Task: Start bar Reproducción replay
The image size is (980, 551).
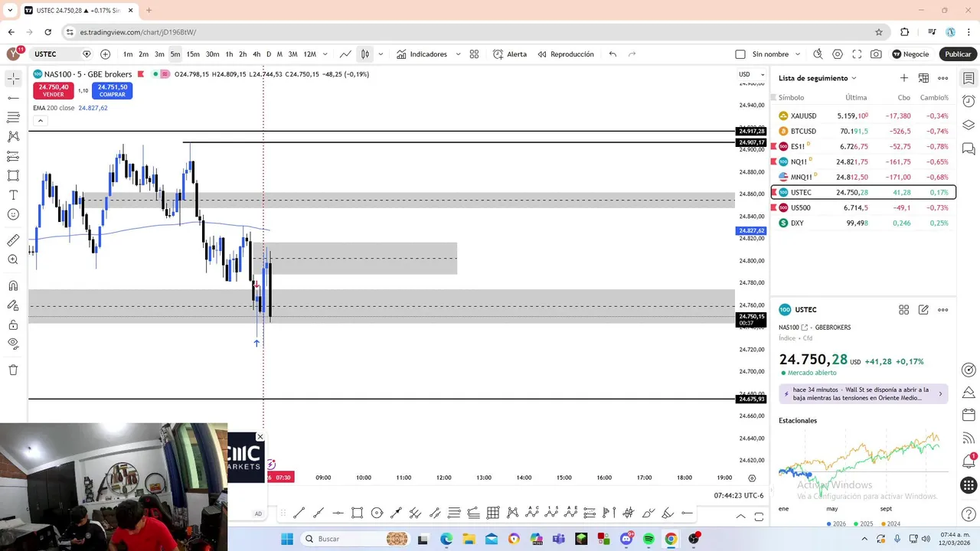Action: [566, 54]
